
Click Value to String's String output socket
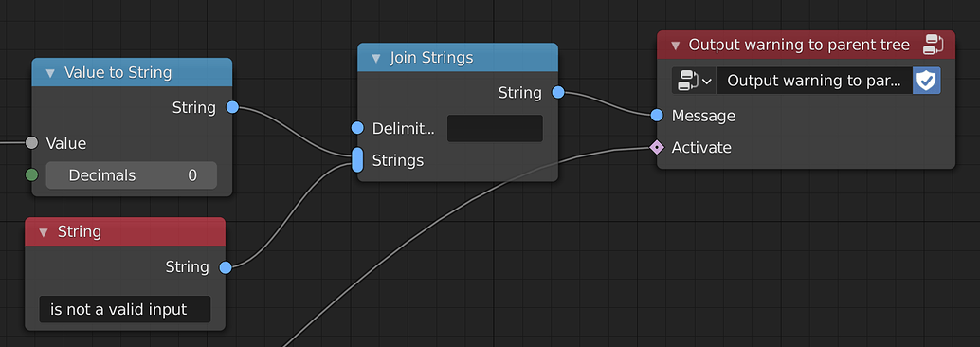pos(232,107)
